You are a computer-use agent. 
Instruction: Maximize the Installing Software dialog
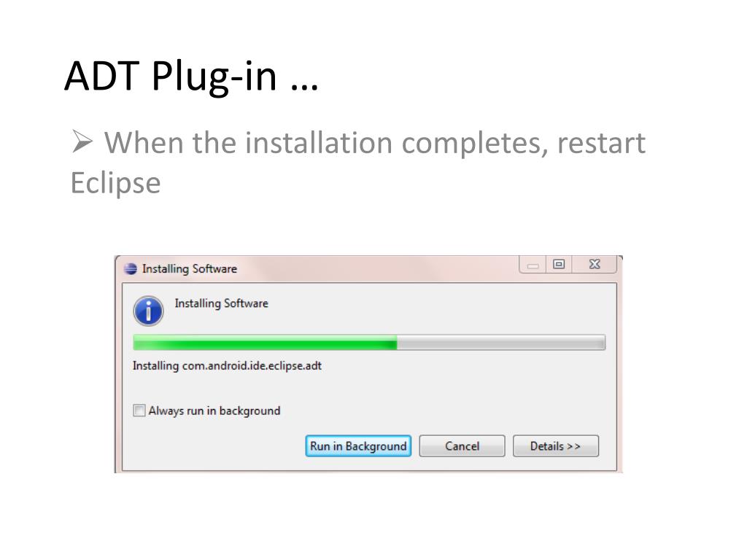point(559,264)
